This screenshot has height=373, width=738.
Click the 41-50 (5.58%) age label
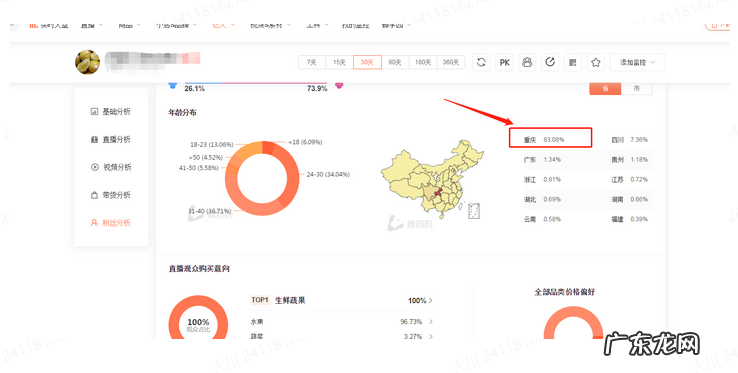point(199,168)
